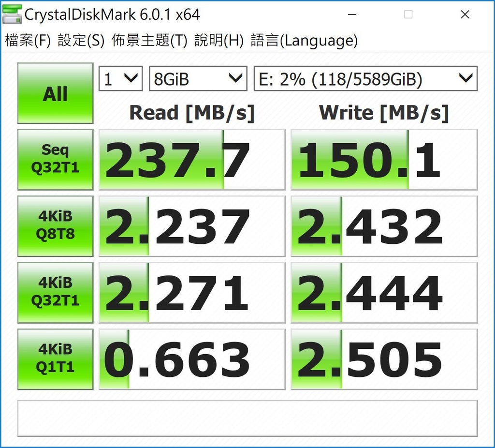This screenshot has width=495, height=448.
Task: Open the 設定(S) menu
Action: point(81,41)
